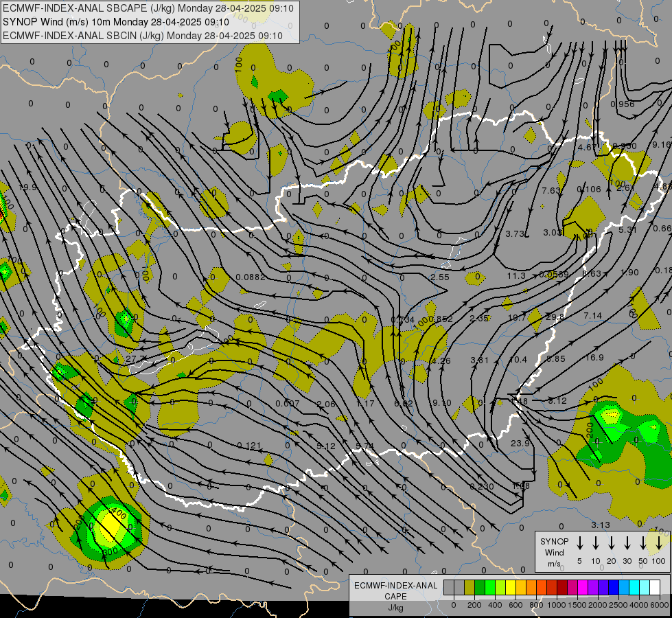
Task: Click the map value 8.63
Action: tap(592, 273)
